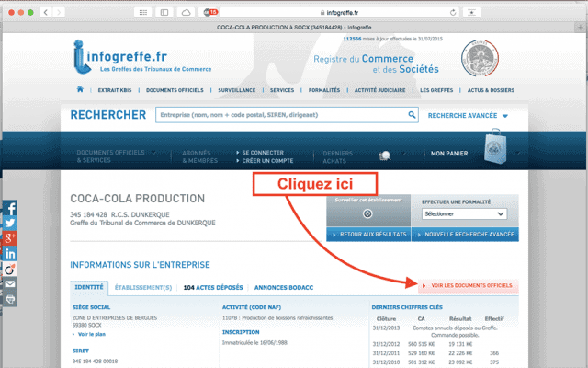Open the Sélectionner formality dropdown
The width and height of the screenshot is (588, 368).
[x=464, y=213]
